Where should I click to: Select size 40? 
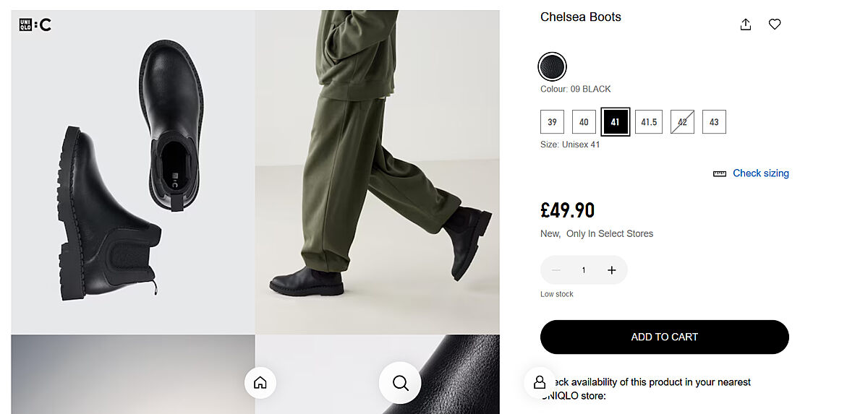[584, 122]
